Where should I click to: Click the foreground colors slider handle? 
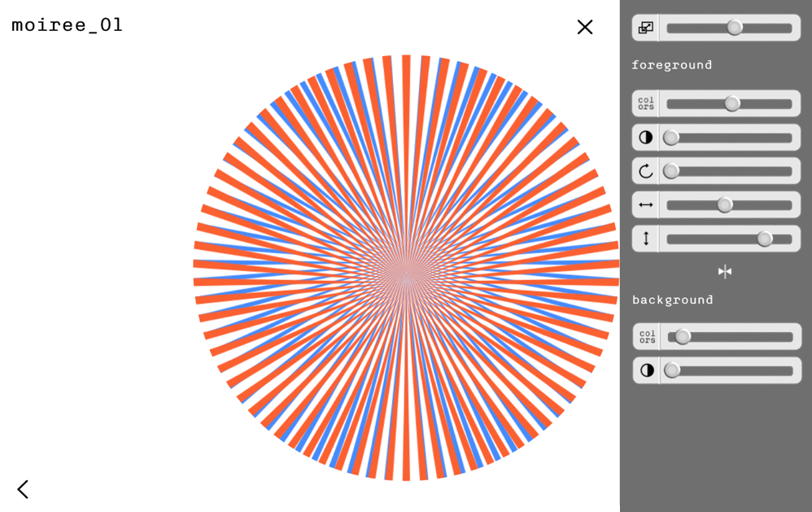(x=732, y=103)
